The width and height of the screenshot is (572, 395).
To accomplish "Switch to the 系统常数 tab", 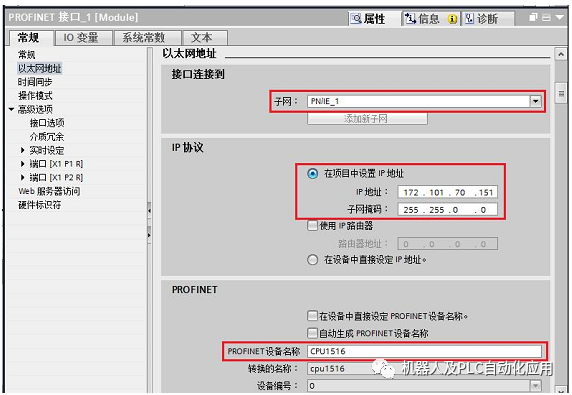I will [x=147, y=38].
